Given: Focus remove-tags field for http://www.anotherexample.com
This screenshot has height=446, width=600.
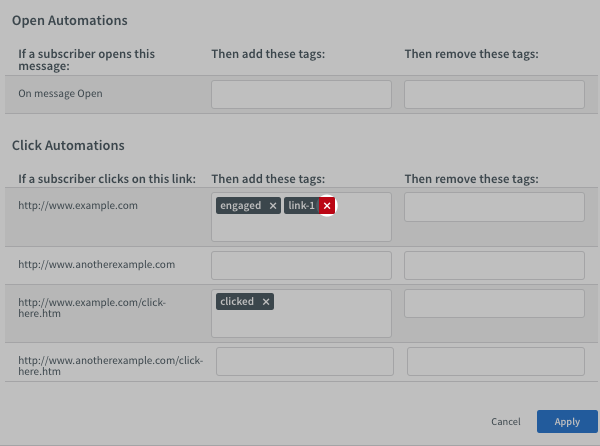Looking at the screenshot, I should (494, 265).
